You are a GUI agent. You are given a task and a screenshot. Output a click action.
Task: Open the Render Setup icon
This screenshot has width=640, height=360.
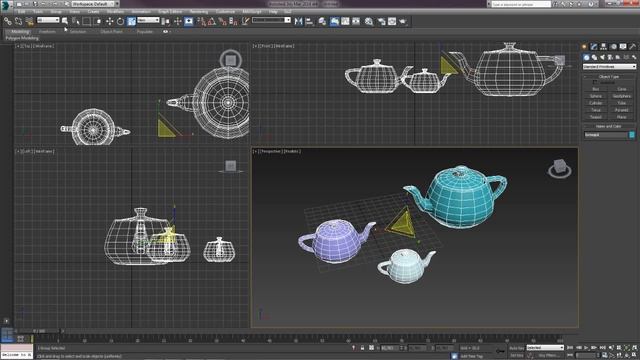[381, 21]
